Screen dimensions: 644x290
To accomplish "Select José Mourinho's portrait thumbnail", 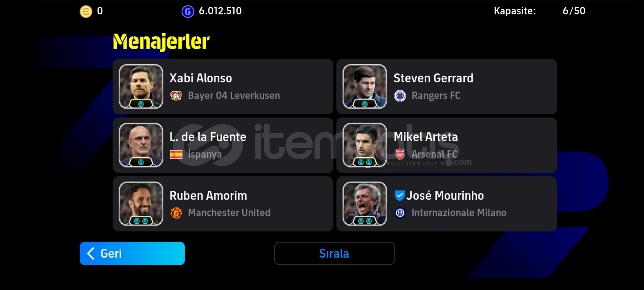I will click(365, 204).
